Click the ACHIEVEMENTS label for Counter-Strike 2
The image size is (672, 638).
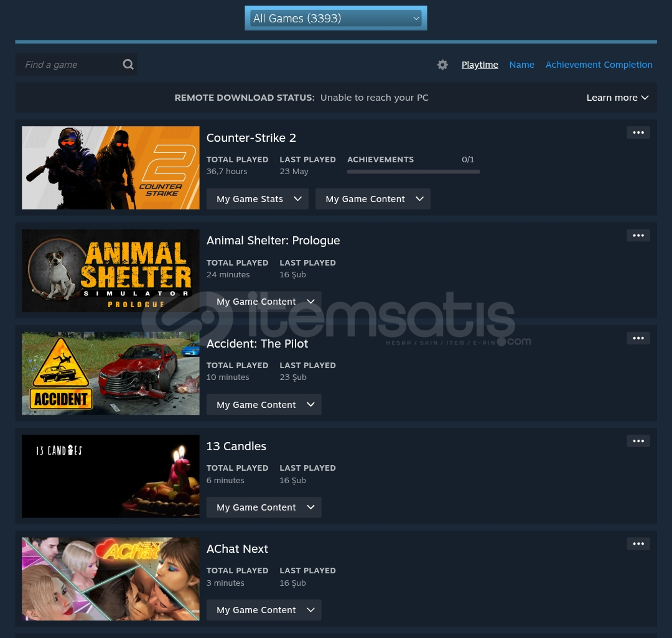coord(381,159)
